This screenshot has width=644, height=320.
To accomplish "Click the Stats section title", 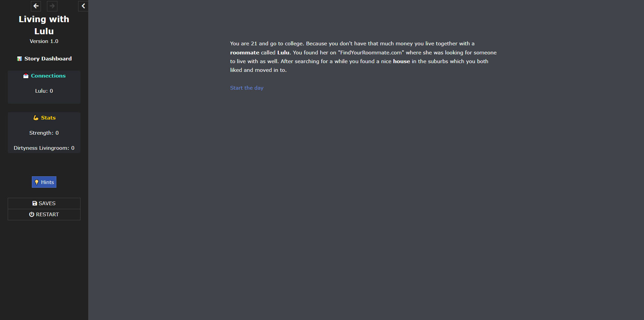I will [x=48, y=118].
